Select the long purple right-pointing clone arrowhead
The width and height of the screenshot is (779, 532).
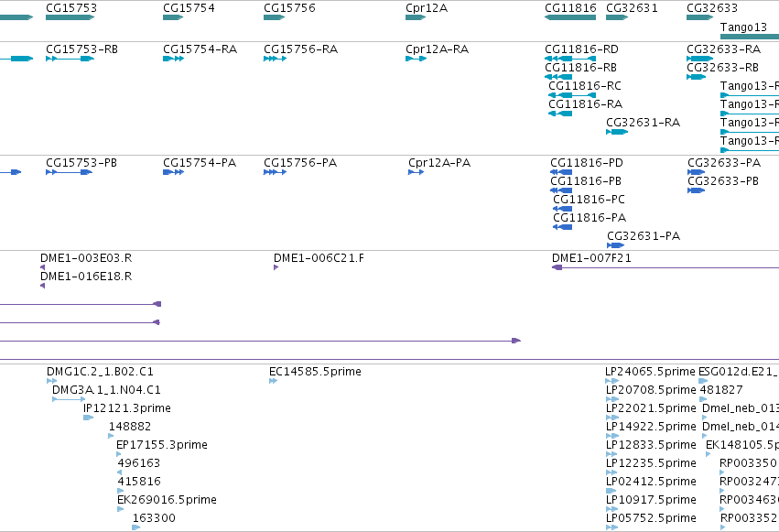(x=516, y=341)
